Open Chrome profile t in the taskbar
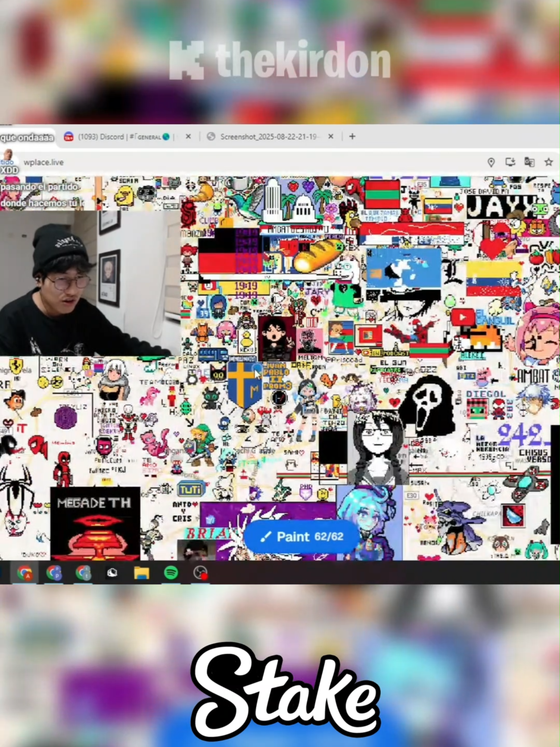The image size is (560, 747). coord(83,573)
